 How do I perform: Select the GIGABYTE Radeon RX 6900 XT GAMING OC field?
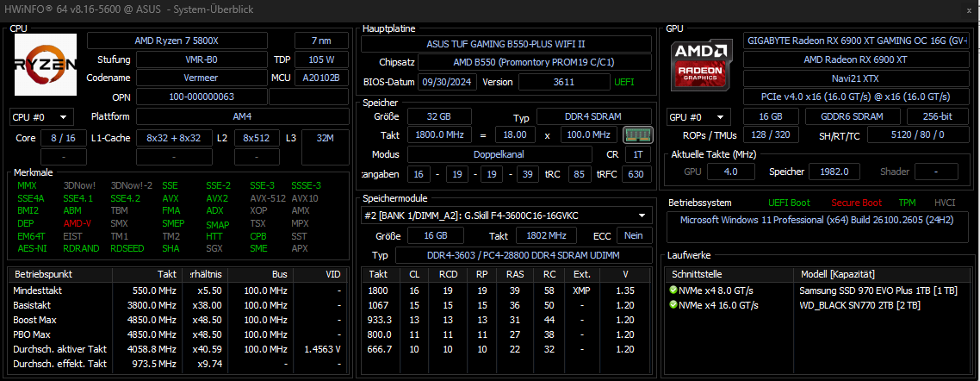tap(856, 41)
